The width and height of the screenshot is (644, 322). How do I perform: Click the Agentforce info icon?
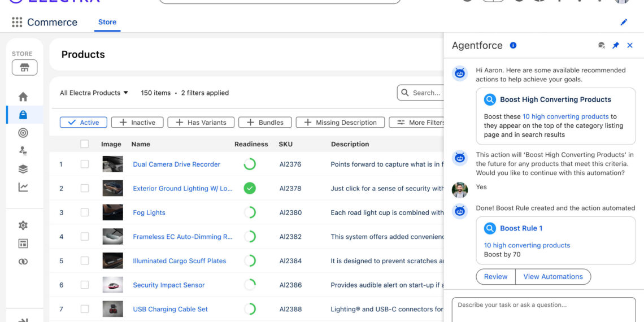pyautogui.click(x=513, y=45)
